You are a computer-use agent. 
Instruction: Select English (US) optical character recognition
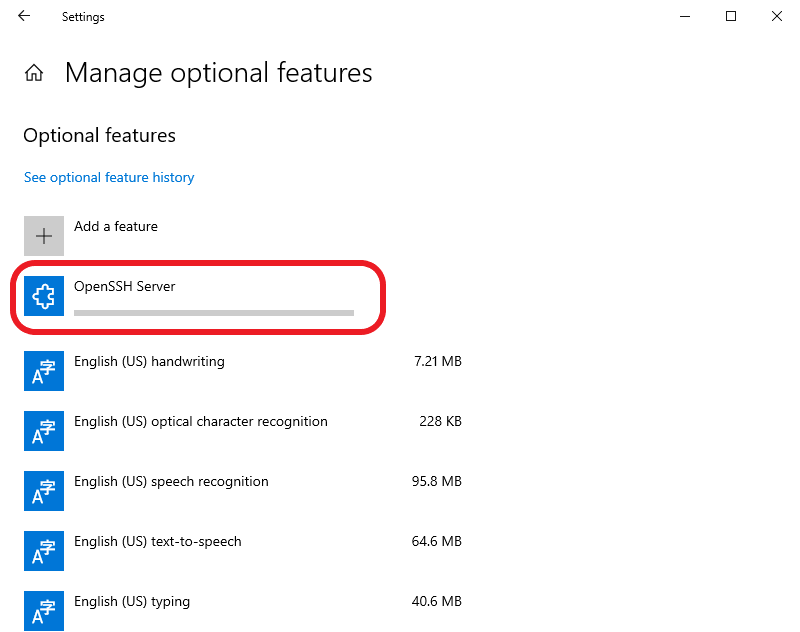(x=243, y=431)
